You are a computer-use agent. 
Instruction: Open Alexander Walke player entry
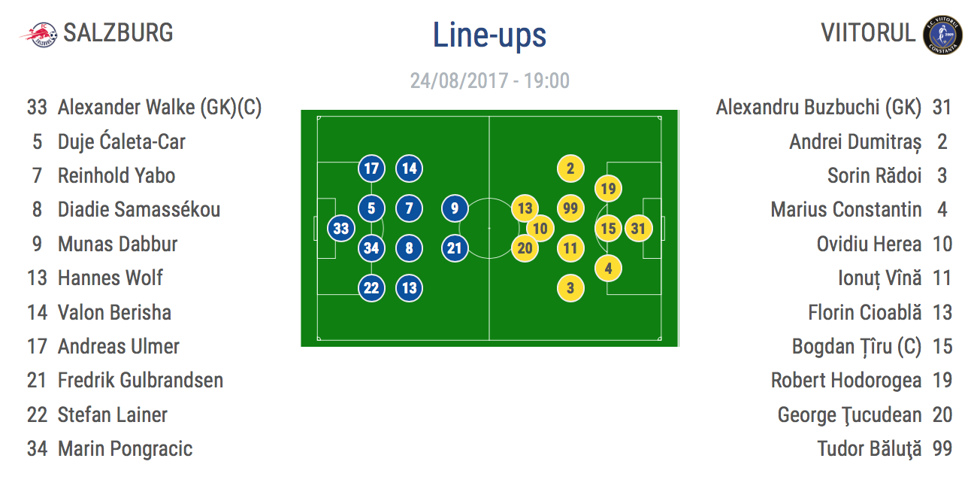(144, 108)
